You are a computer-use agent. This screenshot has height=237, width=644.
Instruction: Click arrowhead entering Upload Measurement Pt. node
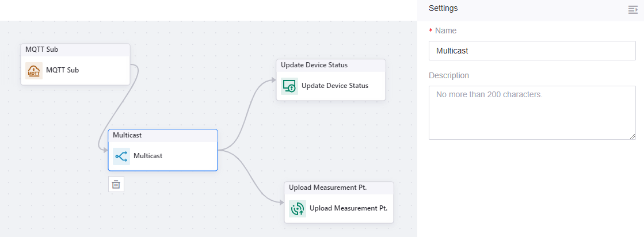[281, 202]
